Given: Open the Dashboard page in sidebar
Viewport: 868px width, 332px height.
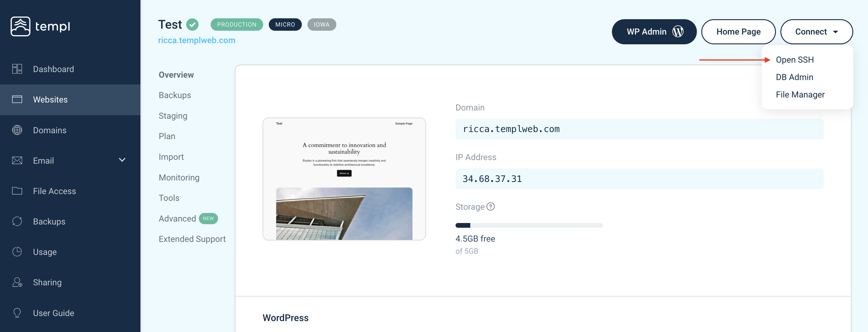Looking at the screenshot, I should (x=70, y=69).
